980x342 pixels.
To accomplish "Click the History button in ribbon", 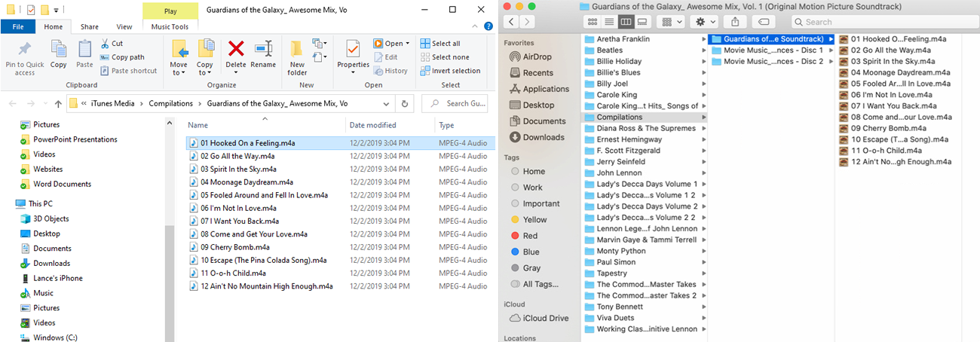I will coord(390,71).
